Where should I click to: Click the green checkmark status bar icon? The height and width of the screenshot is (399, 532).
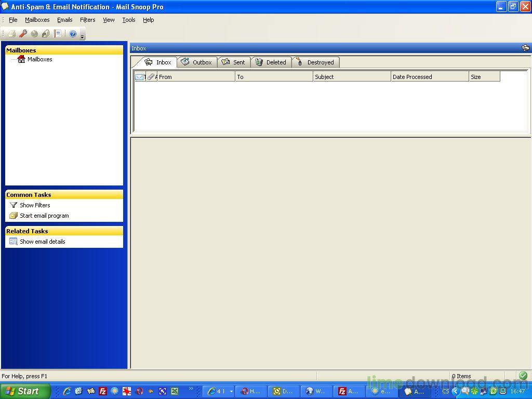(523, 376)
